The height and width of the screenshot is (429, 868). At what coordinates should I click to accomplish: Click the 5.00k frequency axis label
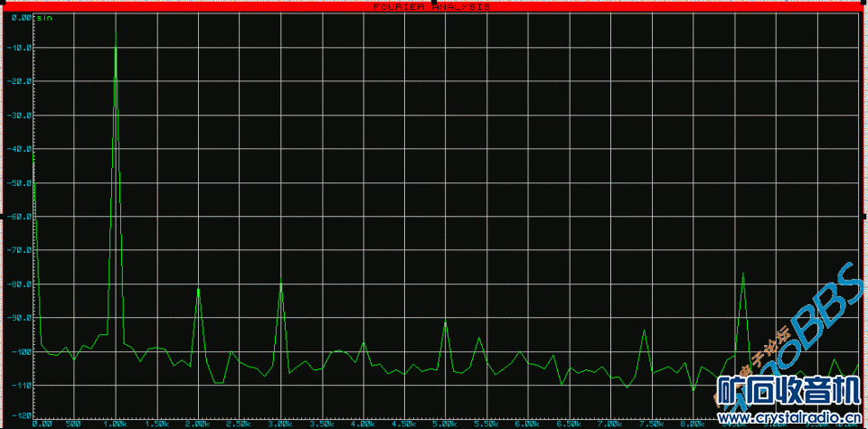click(446, 424)
